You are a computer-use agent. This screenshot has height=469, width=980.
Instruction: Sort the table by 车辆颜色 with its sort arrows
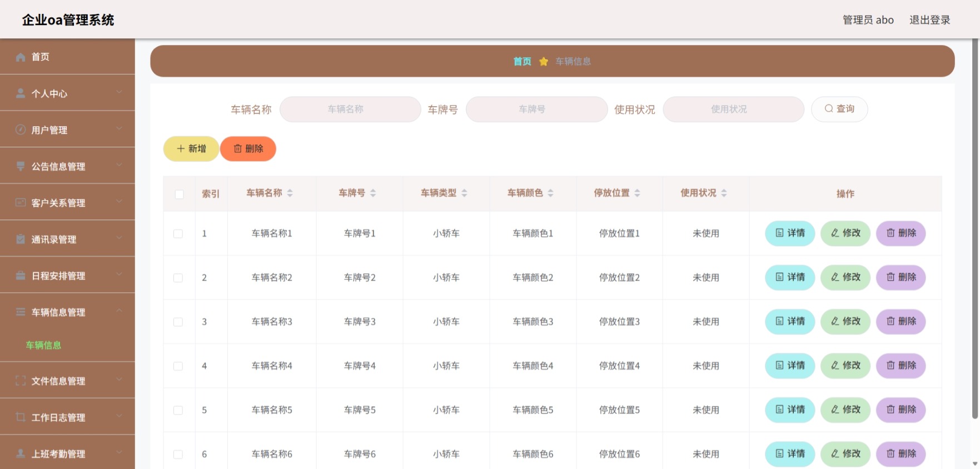coord(550,193)
